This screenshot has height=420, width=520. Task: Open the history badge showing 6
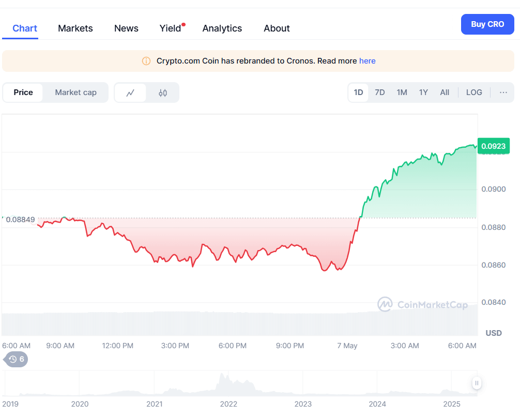click(16, 360)
